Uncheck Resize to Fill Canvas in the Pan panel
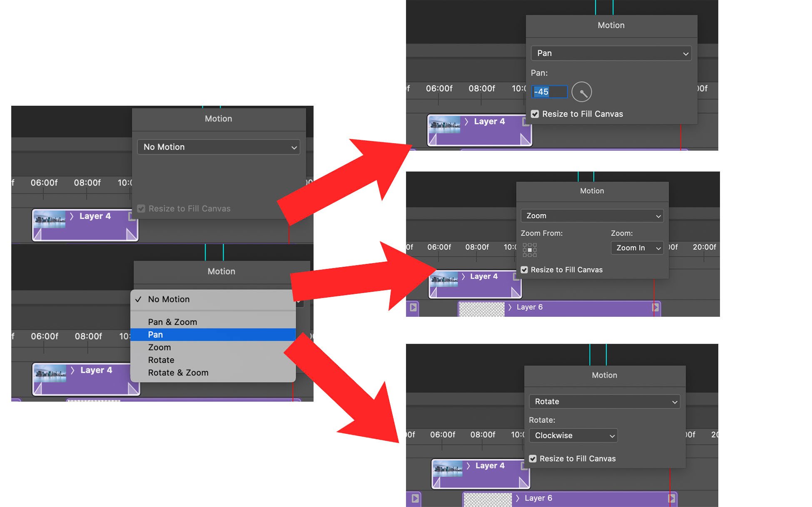The image size is (812, 507). tap(535, 114)
